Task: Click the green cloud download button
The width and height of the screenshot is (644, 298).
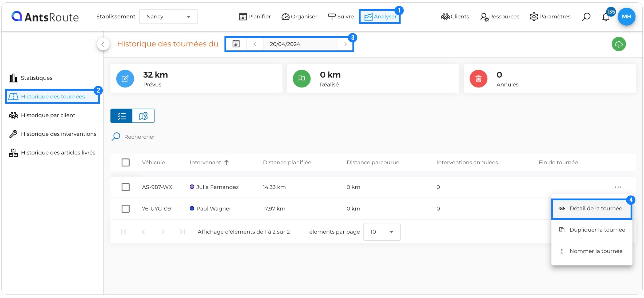Action: point(619,44)
